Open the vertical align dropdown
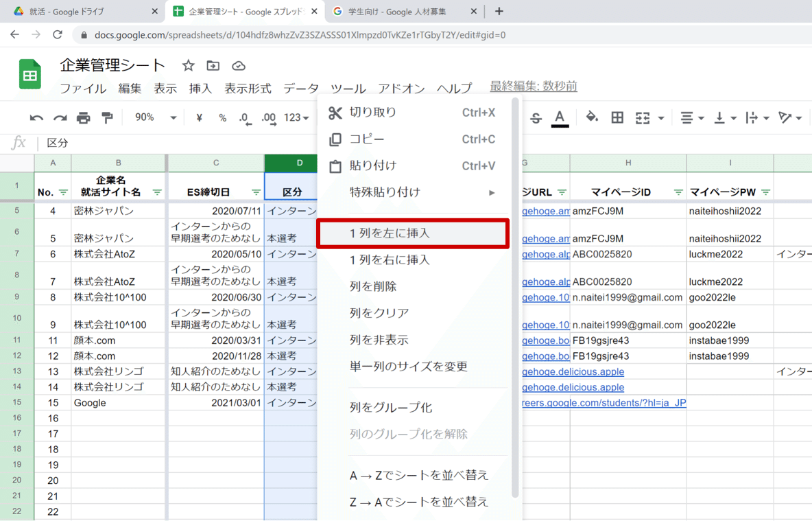The image size is (812, 521). click(x=725, y=118)
